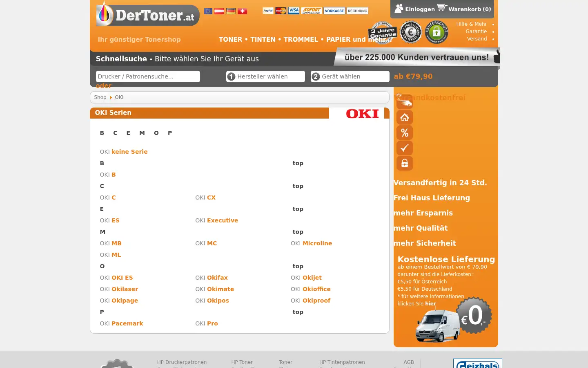Click the house sidebar icon
This screenshot has width=588, height=368.
(405, 117)
